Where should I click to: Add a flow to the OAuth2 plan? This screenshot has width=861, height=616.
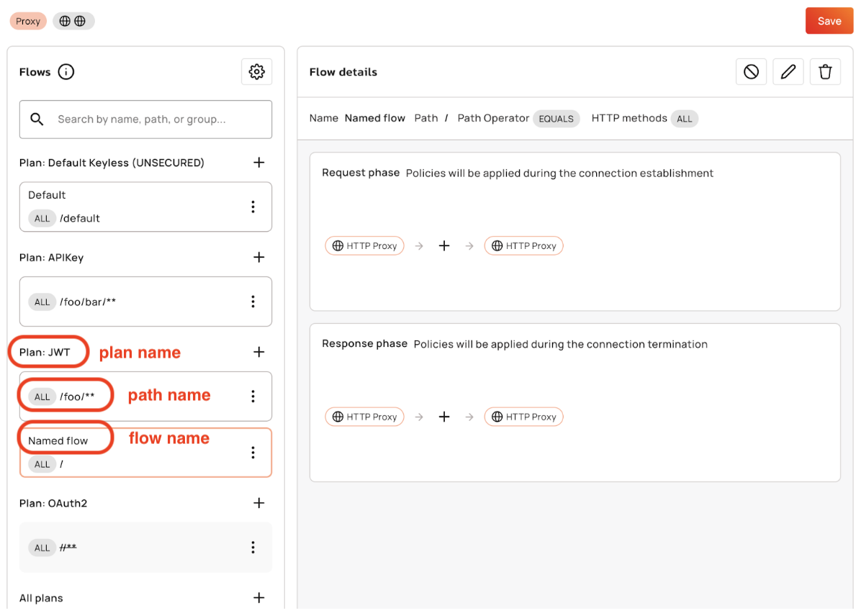click(259, 503)
